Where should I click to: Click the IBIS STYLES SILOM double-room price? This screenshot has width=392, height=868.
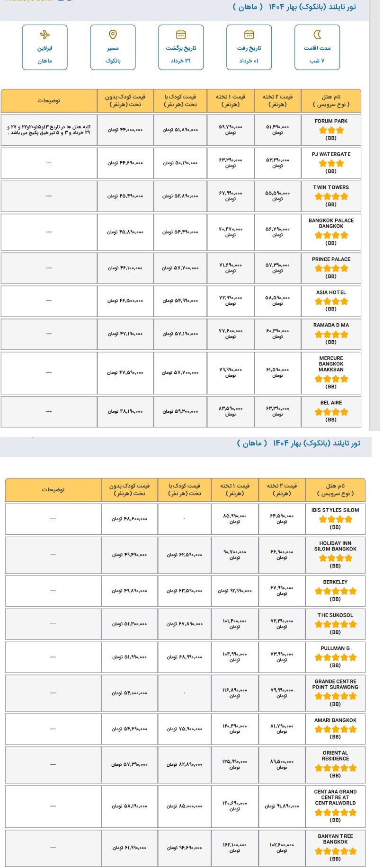tap(282, 519)
